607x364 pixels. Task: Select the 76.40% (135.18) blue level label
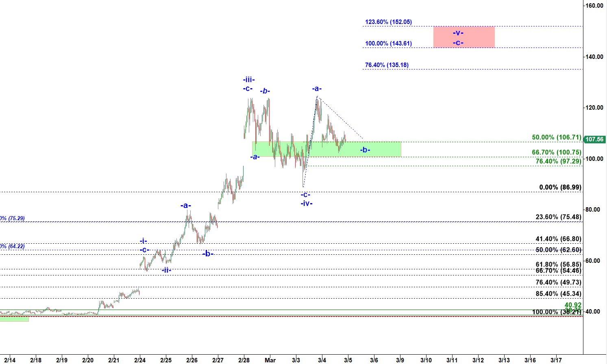click(387, 65)
